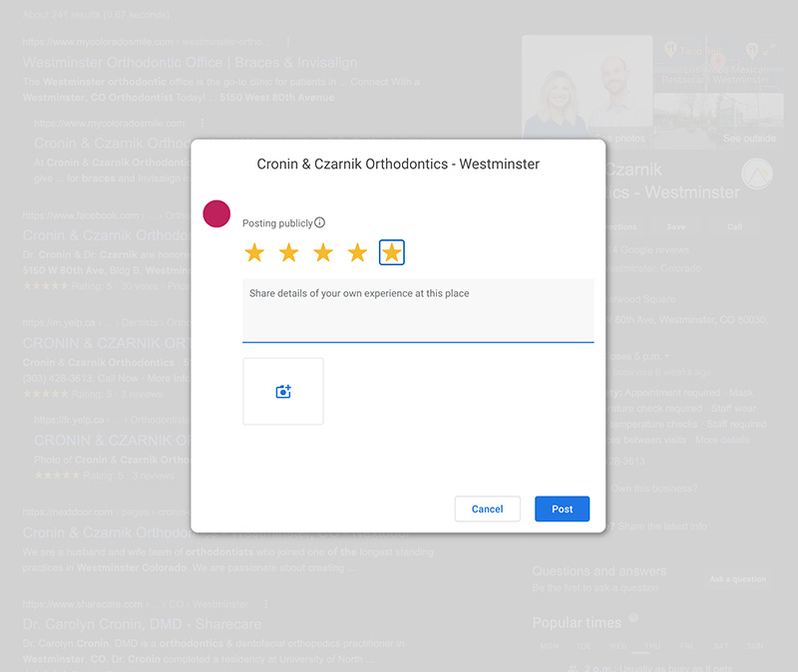Select the second star rating
798x672 pixels.
pyautogui.click(x=288, y=252)
